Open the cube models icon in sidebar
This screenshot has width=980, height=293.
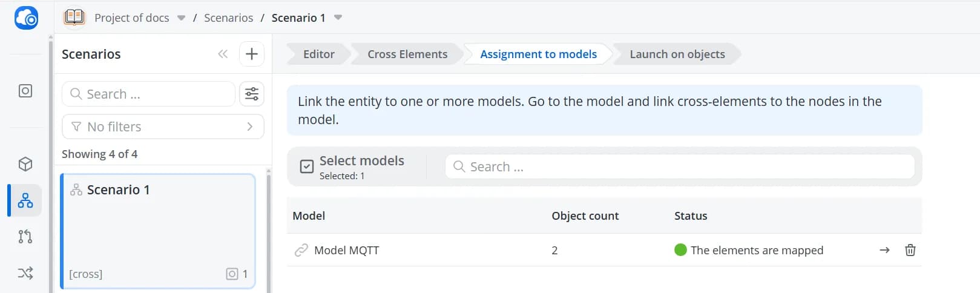click(x=25, y=164)
